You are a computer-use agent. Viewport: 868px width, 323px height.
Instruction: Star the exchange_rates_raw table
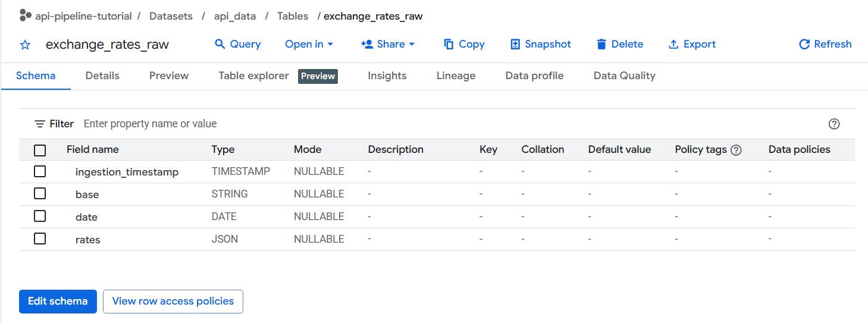[25, 45]
